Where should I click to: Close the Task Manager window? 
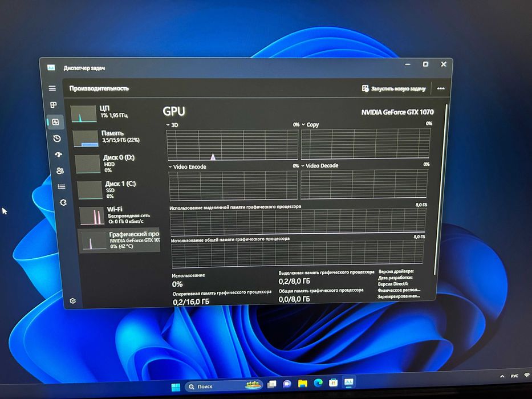(x=444, y=64)
